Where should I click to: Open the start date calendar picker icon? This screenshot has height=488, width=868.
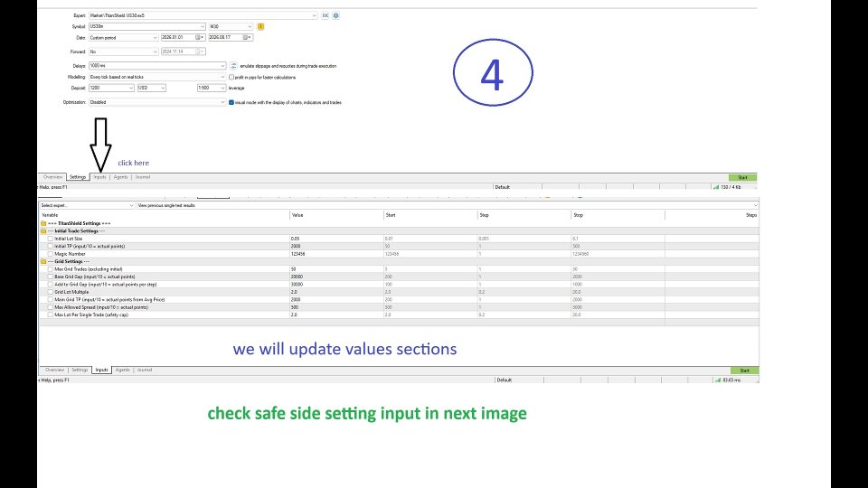tap(198, 38)
